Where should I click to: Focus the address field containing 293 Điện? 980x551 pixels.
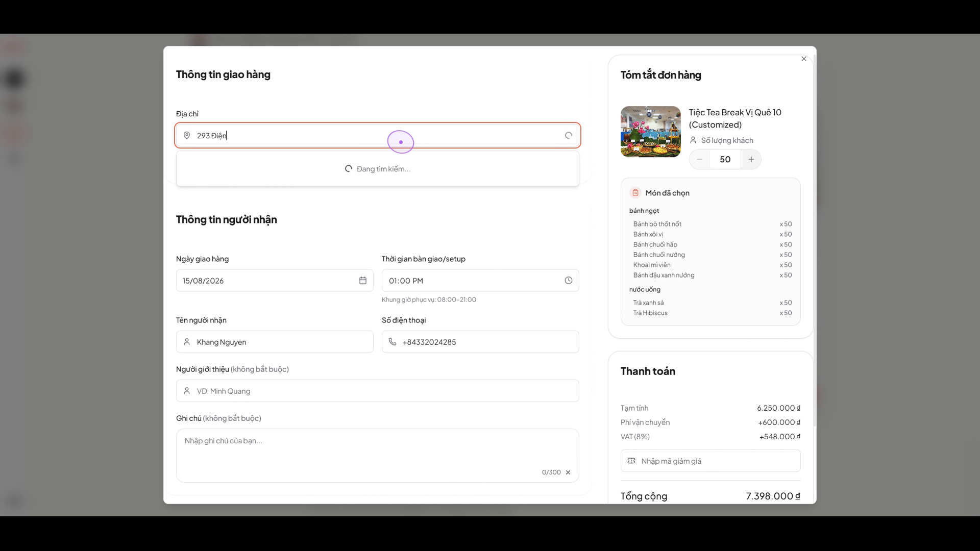(x=378, y=136)
